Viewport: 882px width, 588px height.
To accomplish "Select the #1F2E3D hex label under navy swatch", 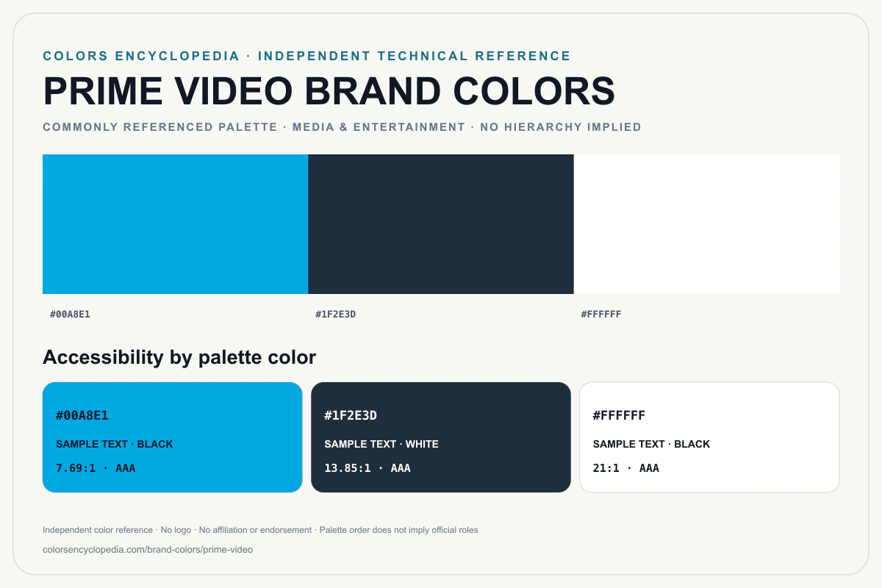I will (336, 315).
